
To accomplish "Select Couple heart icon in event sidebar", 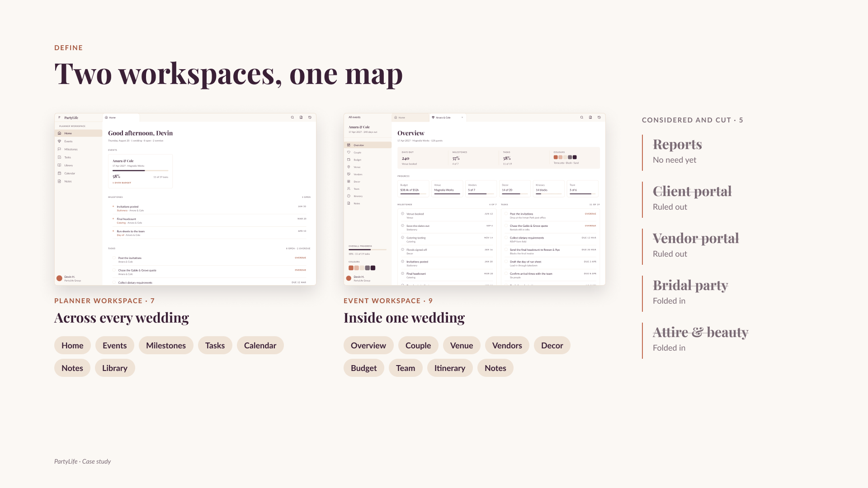I will click(x=349, y=152).
